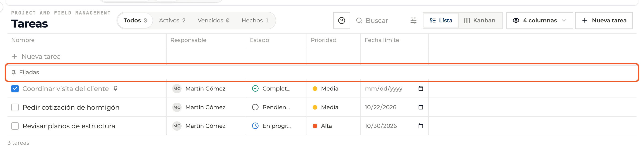Open the 4 columnas visibility dropdown
Image resolution: width=644 pixels, height=154 pixels.
tap(539, 21)
